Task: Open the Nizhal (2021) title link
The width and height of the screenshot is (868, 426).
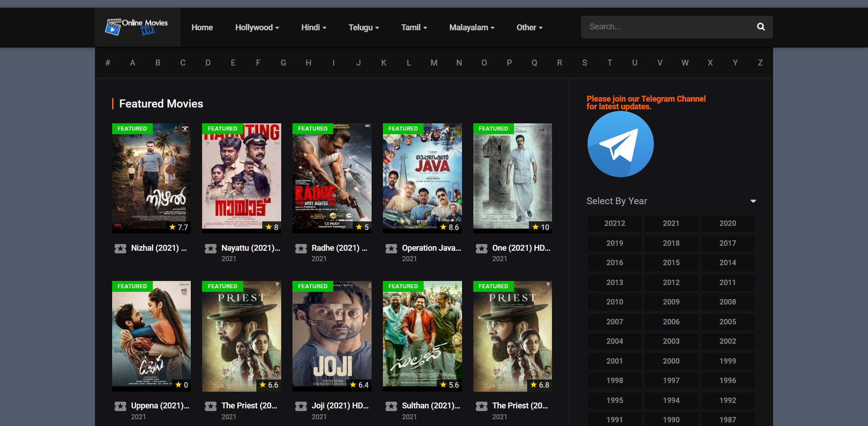Action: click(159, 248)
